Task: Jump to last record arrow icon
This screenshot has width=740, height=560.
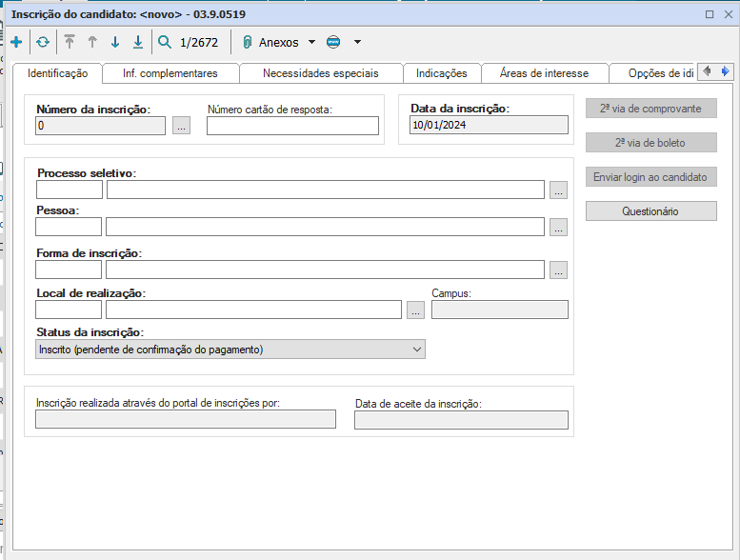Action: 138,42
